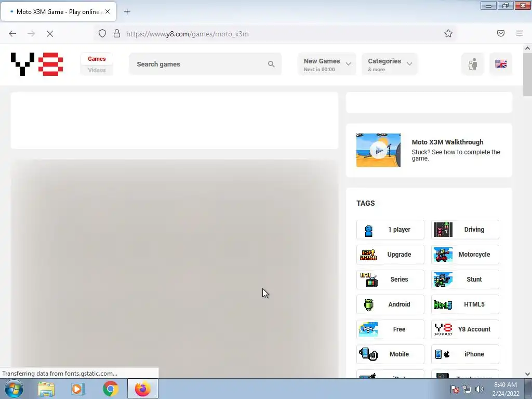Select the Series tag
Image resolution: width=532 pixels, height=399 pixels.
tap(390, 280)
